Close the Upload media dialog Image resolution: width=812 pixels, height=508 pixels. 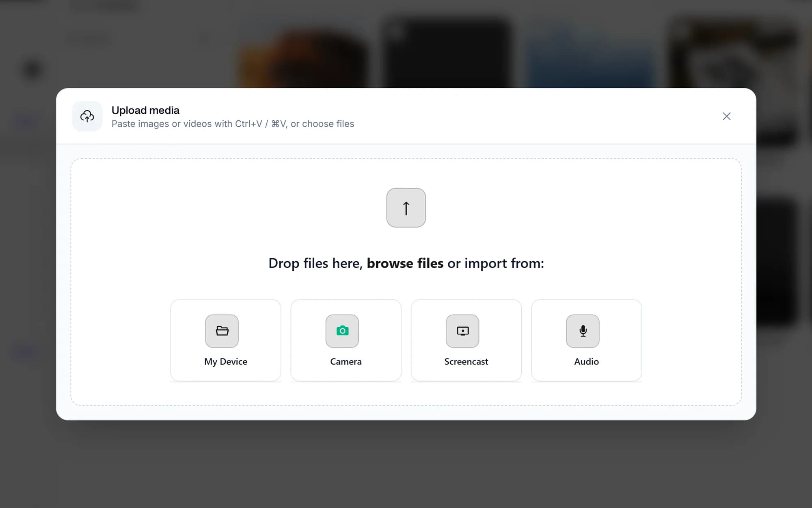point(727,116)
